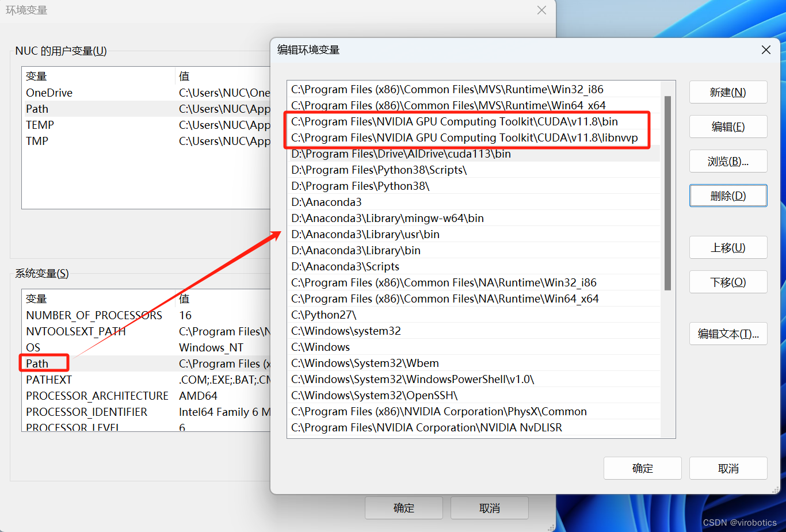Open the 浏览(B)... browse dialog
The image size is (786, 532).
[728, 161]
